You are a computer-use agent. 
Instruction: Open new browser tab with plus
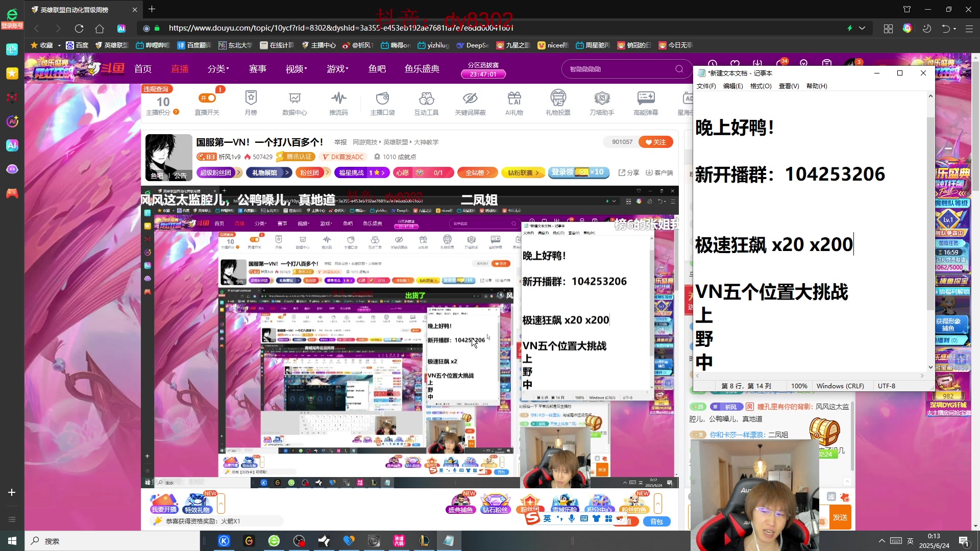[x=152, y=9]
